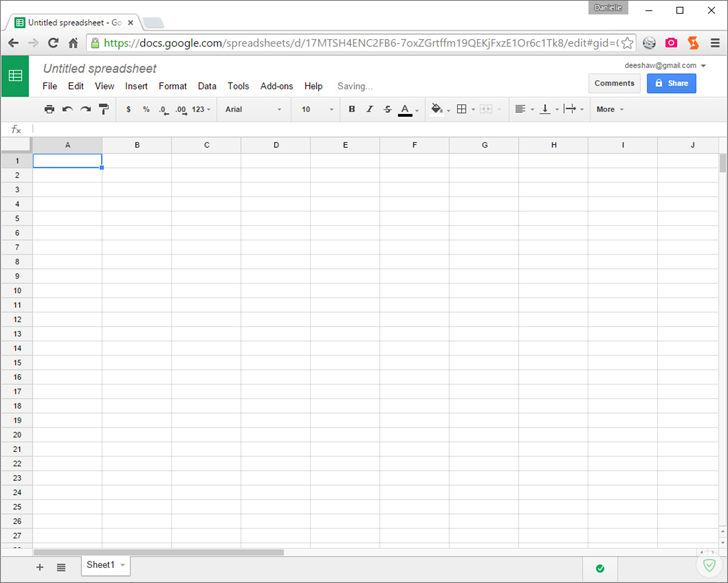This screenshot has width=728, height=583.
Task: Open the font size 10 dropdown
Action: [x=317, y=109]
